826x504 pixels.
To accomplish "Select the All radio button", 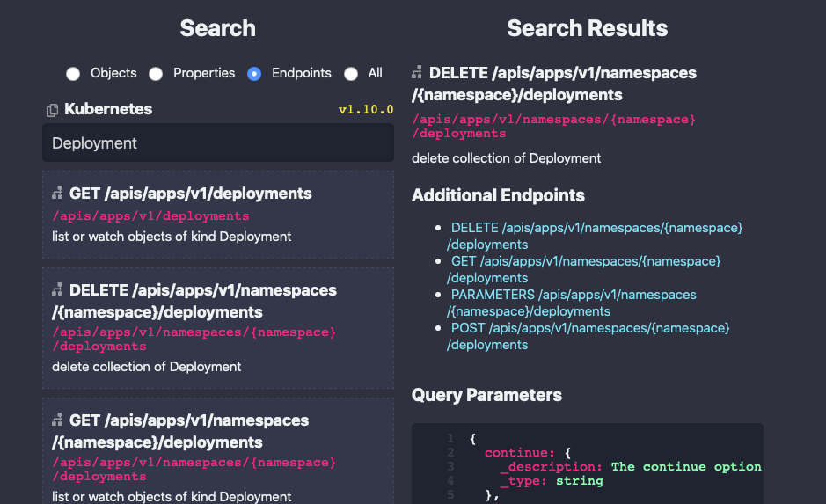I will point(351,74).
